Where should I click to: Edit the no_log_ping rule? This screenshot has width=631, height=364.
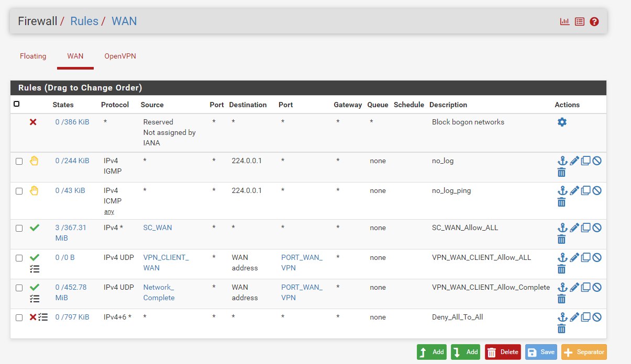574,190
